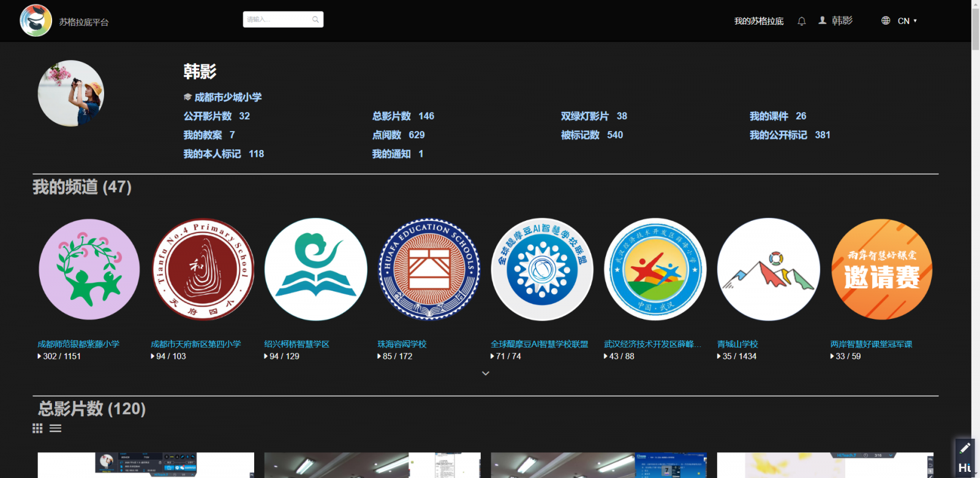Viewport: 980px width, 478px height.
Task: Open 我的苏格拉底 menu item
Action: pyautogui.click(x=758, y=21)
